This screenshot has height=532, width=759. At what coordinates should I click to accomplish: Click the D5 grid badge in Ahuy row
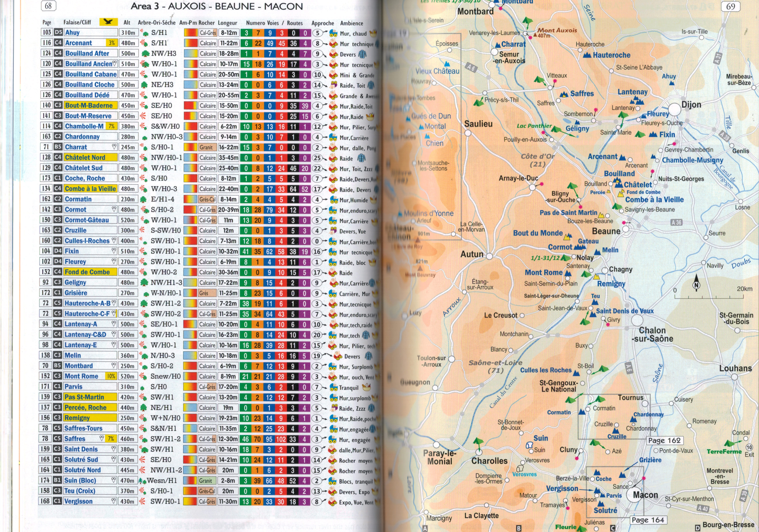[59, 32]
